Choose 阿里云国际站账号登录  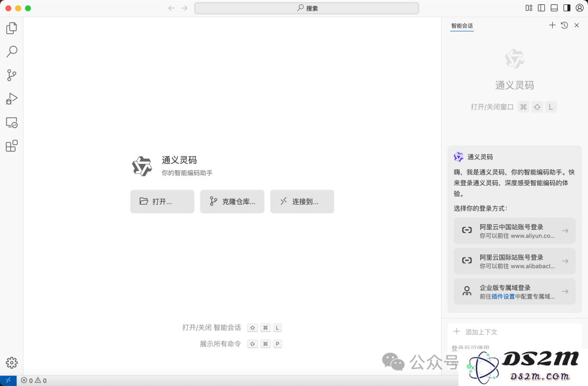[514, 261]
